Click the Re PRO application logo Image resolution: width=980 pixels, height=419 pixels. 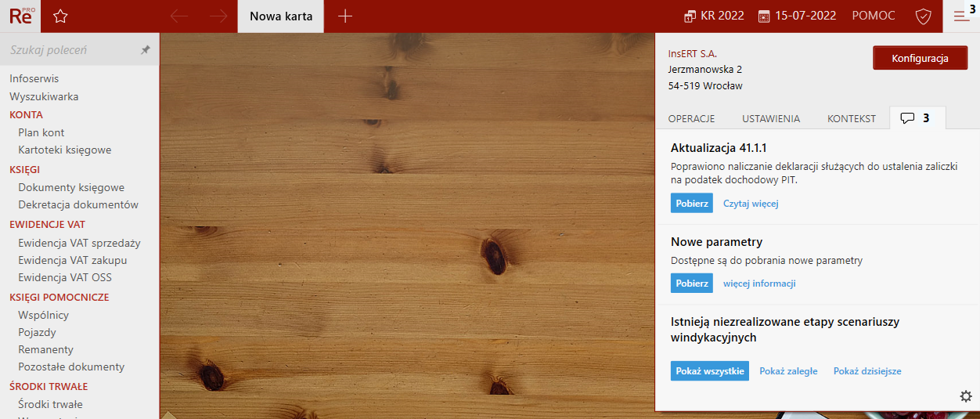click(x=21, y=16)
